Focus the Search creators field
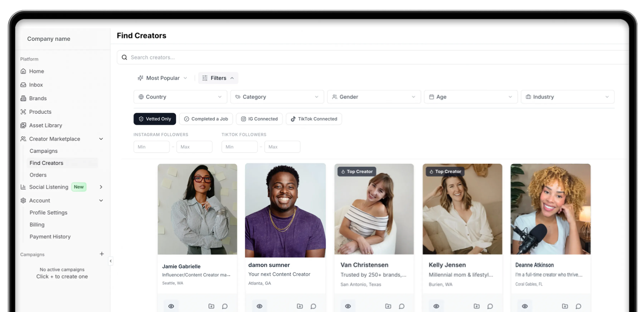The image size is (644, 312). tap(372, 57)
